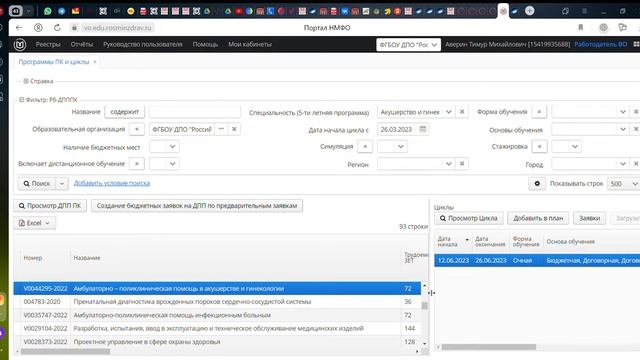
Task: Open the Показывать строк 500 dropdown
Action: tap(624, 184)
